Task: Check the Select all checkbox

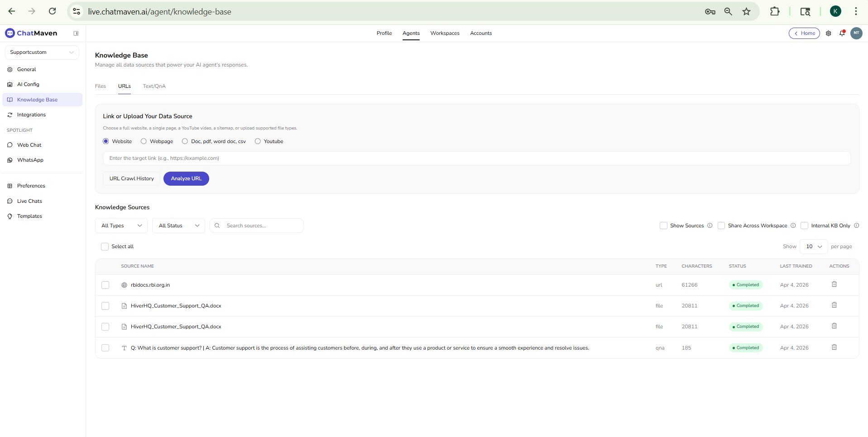Action: 105,246
